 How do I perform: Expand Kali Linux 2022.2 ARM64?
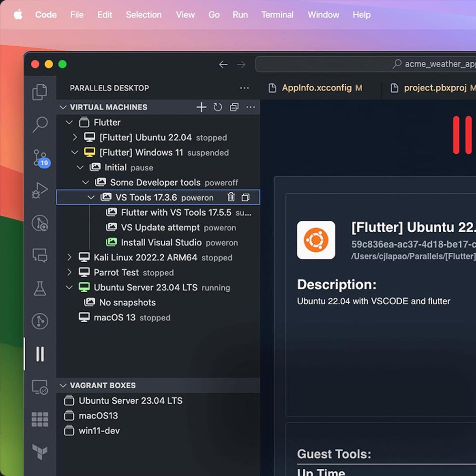click(x=75, y=258)
